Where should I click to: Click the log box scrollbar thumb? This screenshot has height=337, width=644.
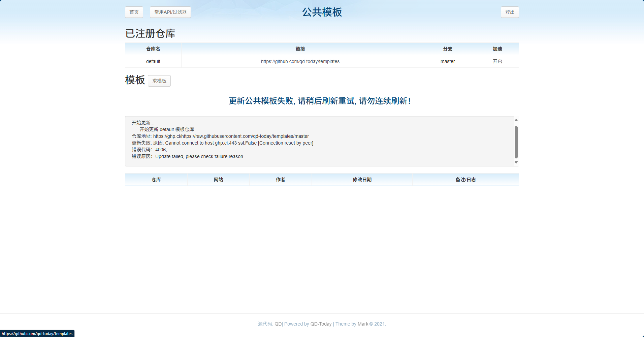click(516, 142)
